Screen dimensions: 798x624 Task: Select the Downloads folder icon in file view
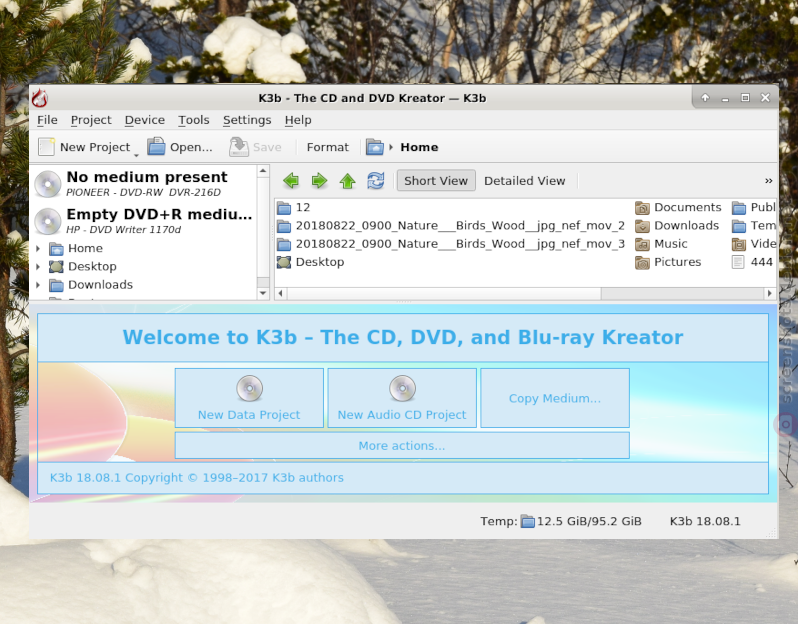[642, 226]
